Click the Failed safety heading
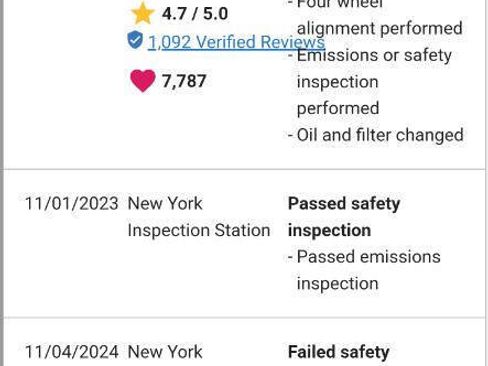 pyautogui.click(x=339, y=352)
